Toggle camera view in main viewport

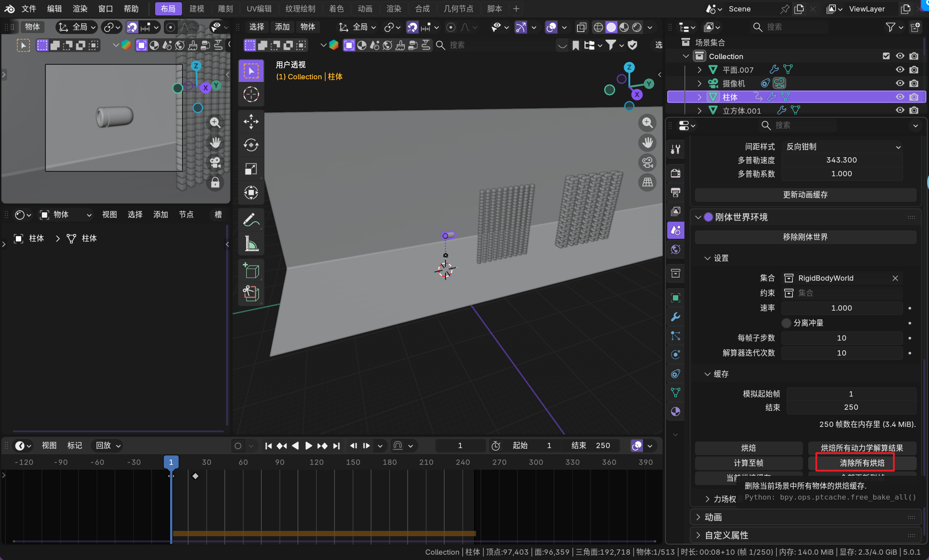pos(647,163)
